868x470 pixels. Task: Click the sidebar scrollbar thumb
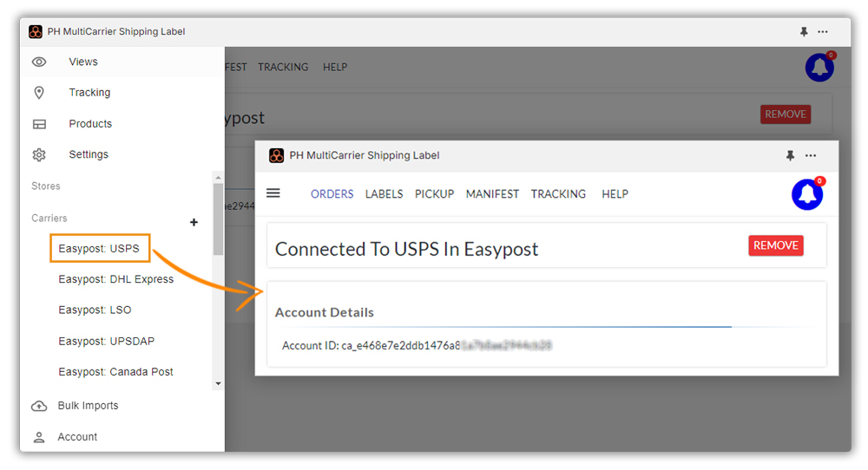click(218, 219)
